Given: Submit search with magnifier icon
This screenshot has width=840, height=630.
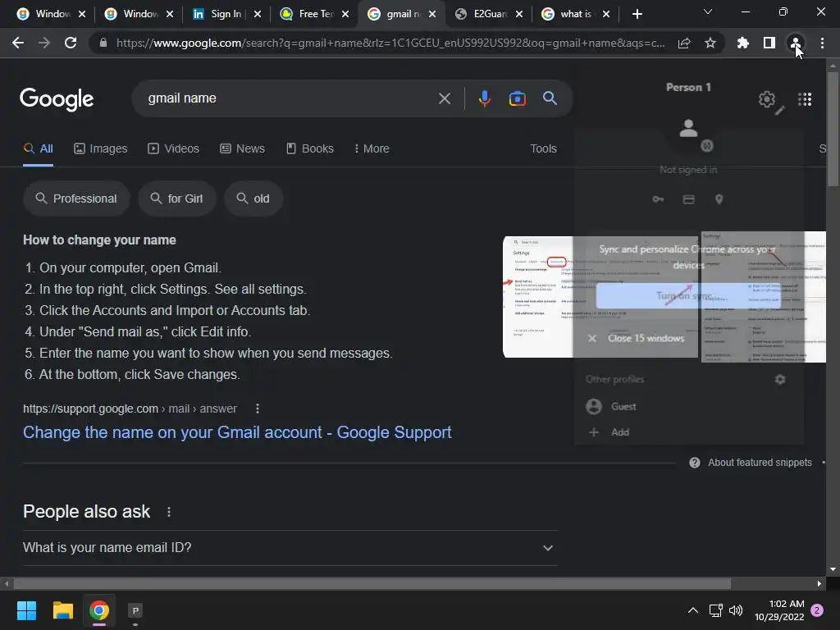Looking at the screenshot, I should [550, 98].
